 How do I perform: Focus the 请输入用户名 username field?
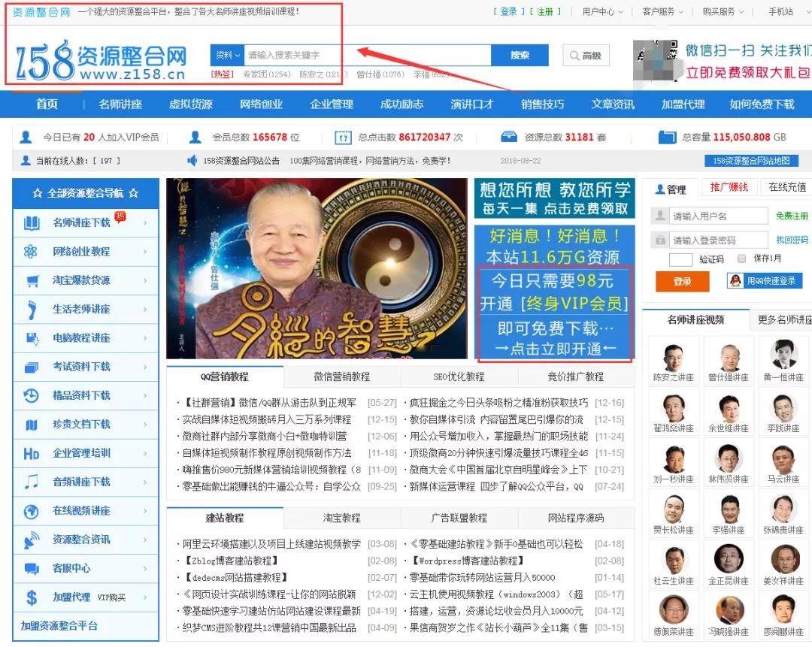tap(719, 216)
